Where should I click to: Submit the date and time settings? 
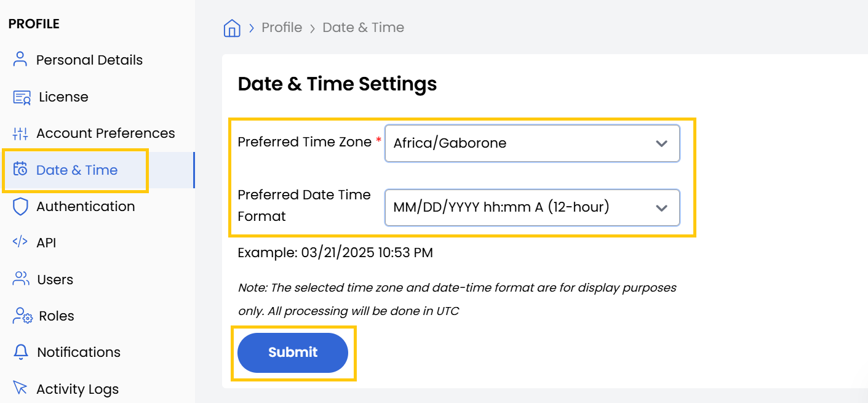[x=292, y=353]
